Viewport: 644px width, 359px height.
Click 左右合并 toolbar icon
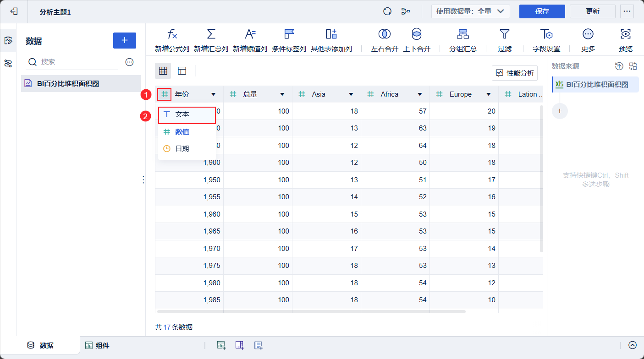tap(385, 34)
